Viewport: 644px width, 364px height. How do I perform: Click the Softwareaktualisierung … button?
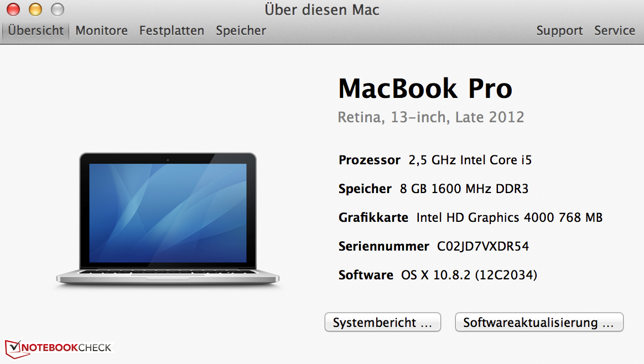[x=539, y=323]
